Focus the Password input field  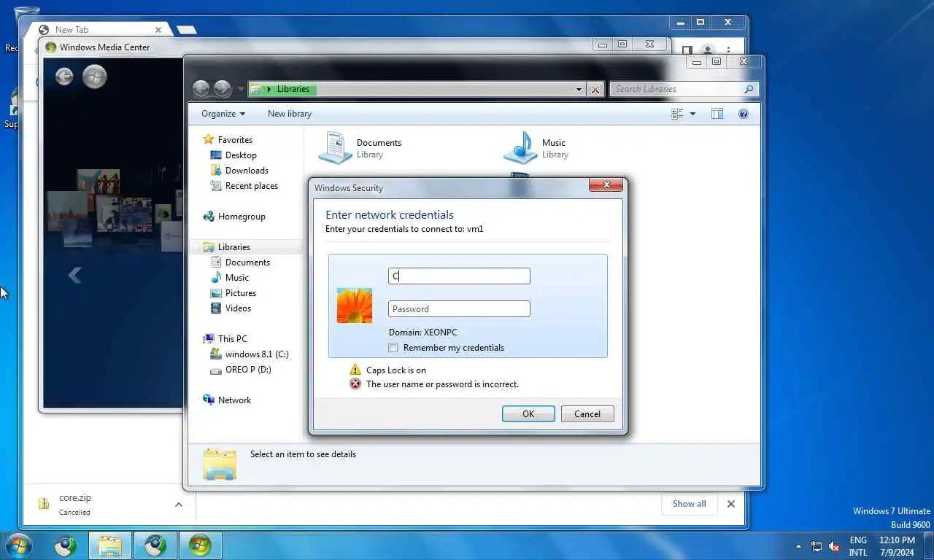459,308
